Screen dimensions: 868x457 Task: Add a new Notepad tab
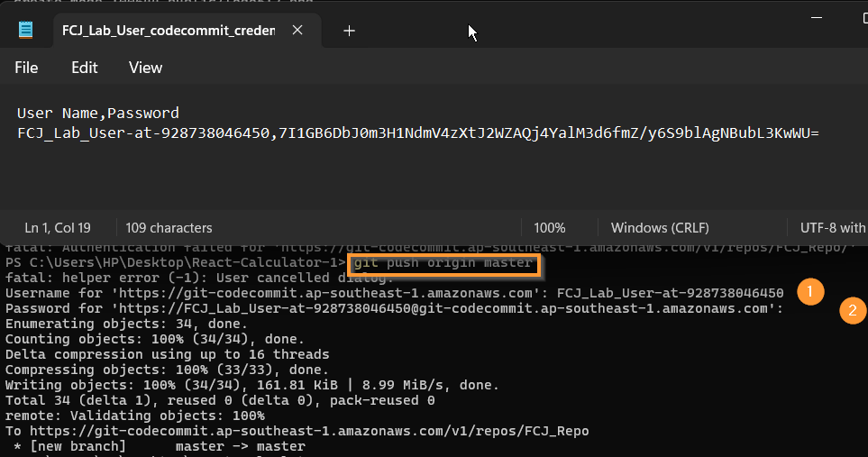349,31
